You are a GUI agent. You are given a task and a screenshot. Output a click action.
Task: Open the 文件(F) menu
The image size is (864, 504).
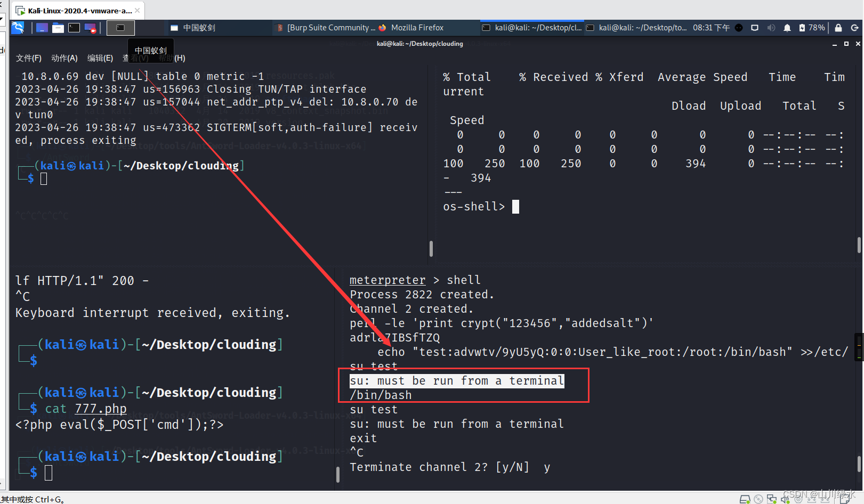click(28, 58)
